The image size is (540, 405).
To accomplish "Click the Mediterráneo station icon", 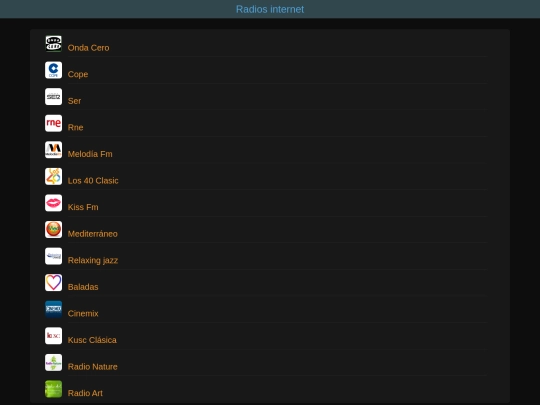I will [53, 230].
